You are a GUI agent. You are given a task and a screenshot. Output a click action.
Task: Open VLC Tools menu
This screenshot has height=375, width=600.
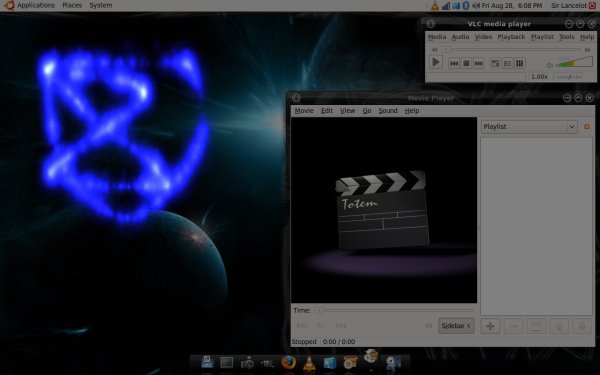(567, 37)
